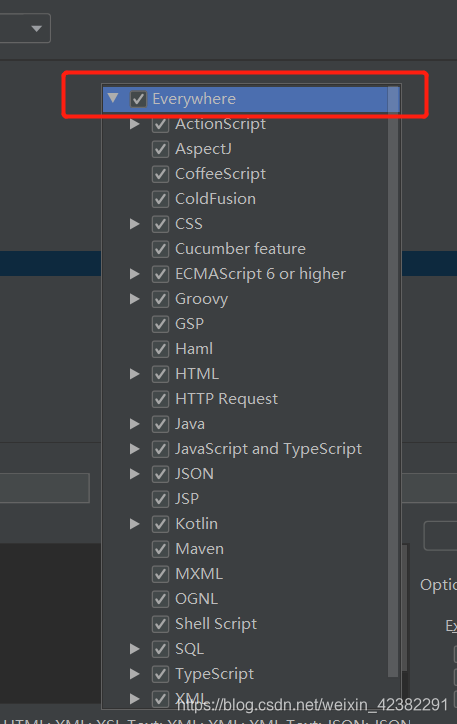Image resolution: width=457 pixels, height=724 pixels.
Task: Select JavaScript and TypeScript item
Action: (x=268, y=449)
